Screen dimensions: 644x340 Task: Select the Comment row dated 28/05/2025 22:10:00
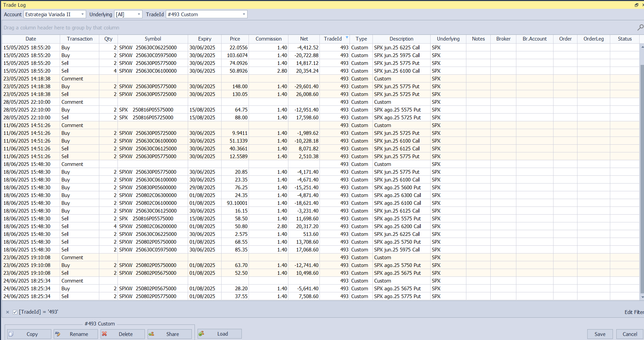[321, 102]
